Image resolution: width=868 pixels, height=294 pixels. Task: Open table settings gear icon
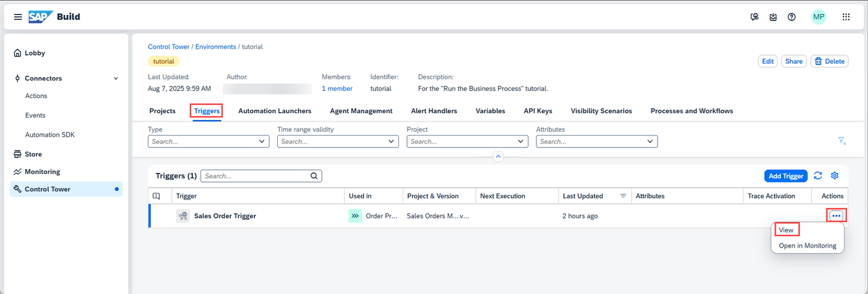coord(835,176)
